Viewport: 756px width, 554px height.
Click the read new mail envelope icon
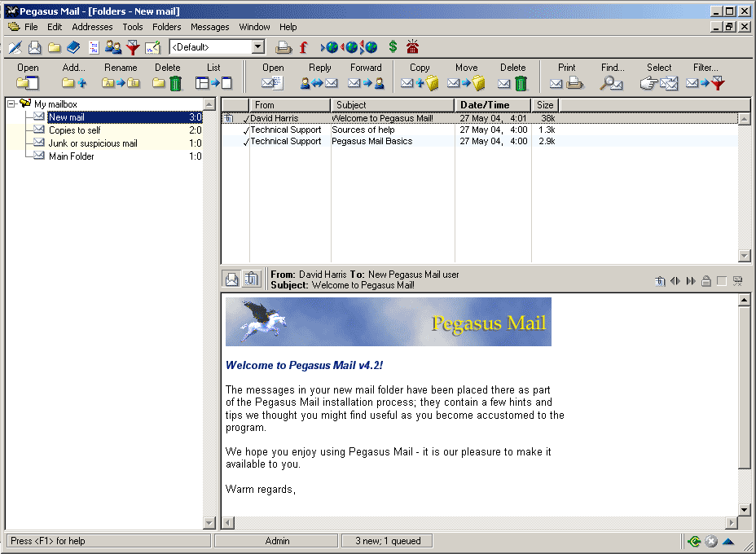(x=35, y=47)
